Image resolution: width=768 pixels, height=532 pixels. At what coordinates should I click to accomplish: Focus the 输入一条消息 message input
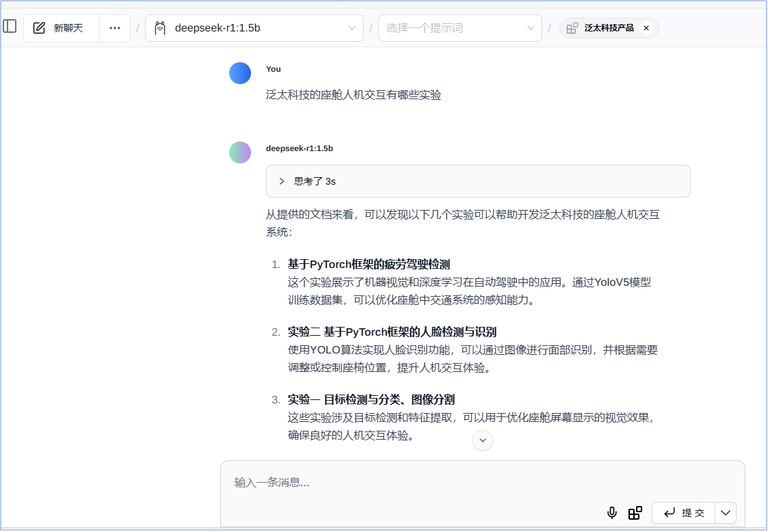482,483
